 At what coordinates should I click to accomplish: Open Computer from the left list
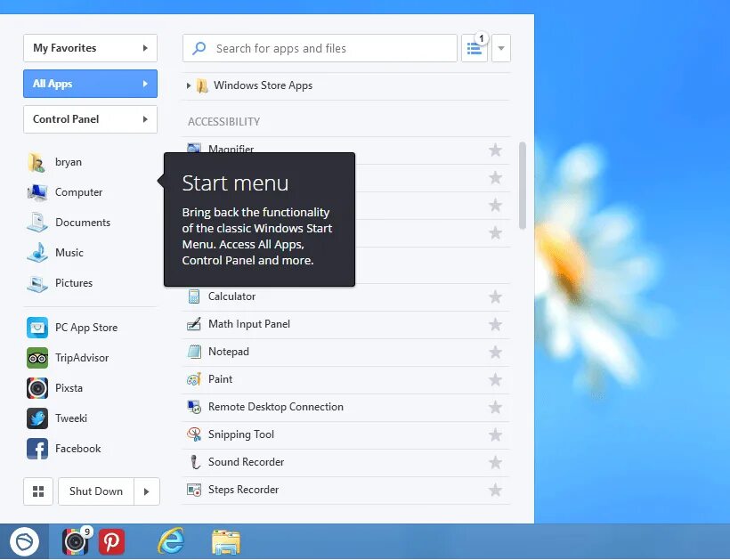point(65,192)
